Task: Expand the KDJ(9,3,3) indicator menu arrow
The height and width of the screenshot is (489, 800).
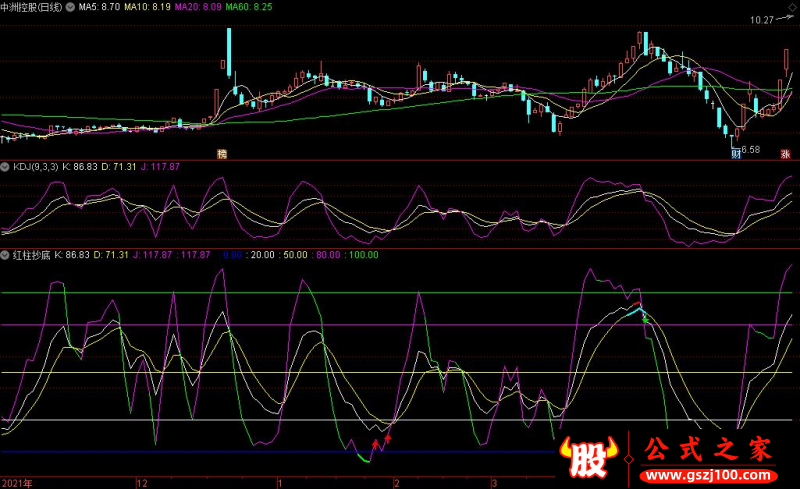Action: (5, 167)
